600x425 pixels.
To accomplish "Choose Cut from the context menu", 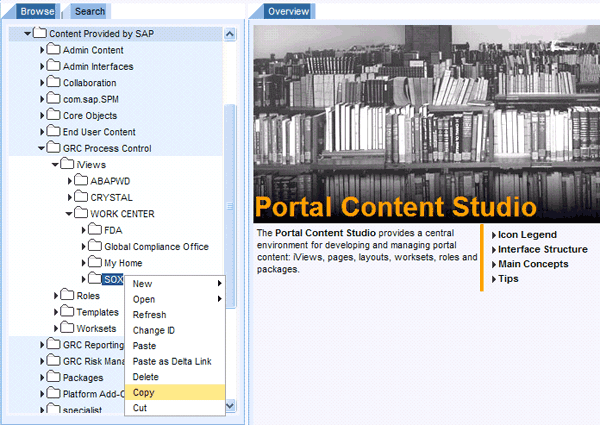I will tap(175, 408).
